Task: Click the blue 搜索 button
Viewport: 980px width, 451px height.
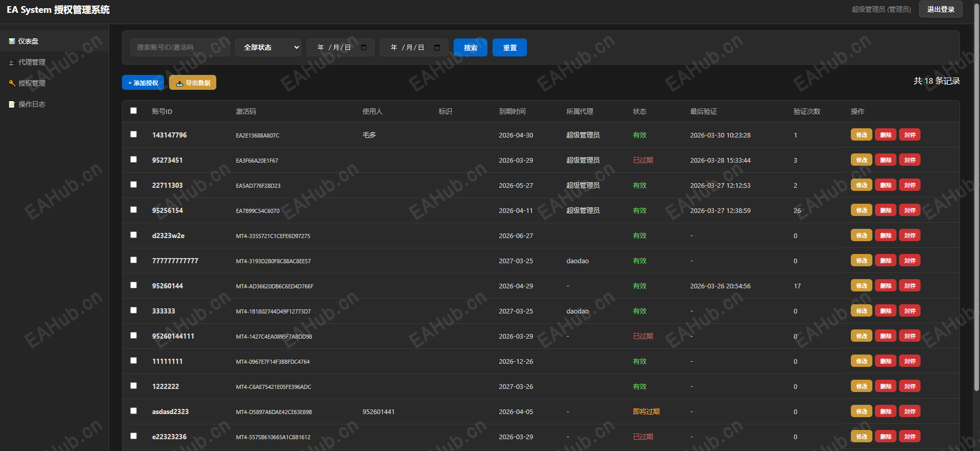Action: pos(471,48)
